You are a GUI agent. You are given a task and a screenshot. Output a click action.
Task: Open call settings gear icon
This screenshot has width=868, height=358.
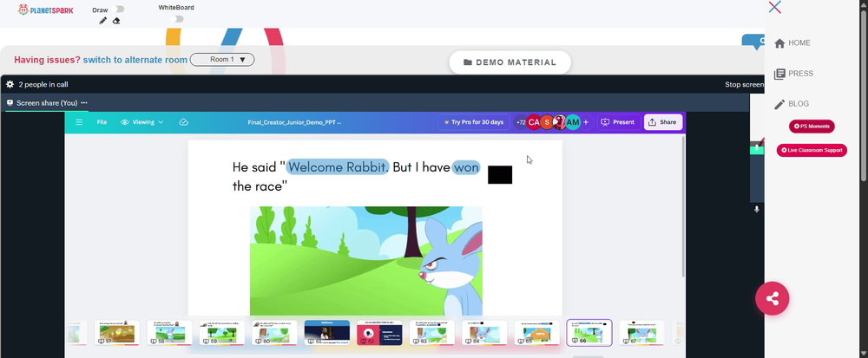(x=10, y=85)
